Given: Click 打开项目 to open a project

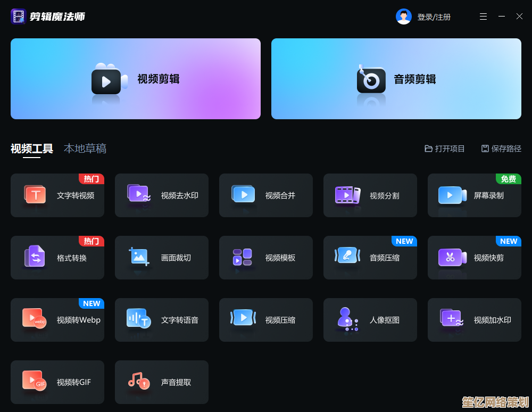Looking at the screenshot, I should tap(445, 149).
